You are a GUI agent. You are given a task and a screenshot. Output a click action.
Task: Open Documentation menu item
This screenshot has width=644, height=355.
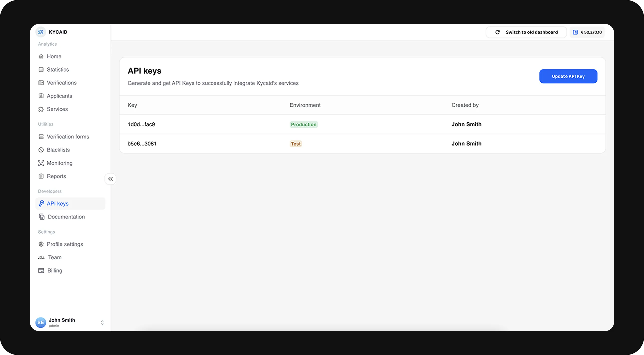[66, 217]
